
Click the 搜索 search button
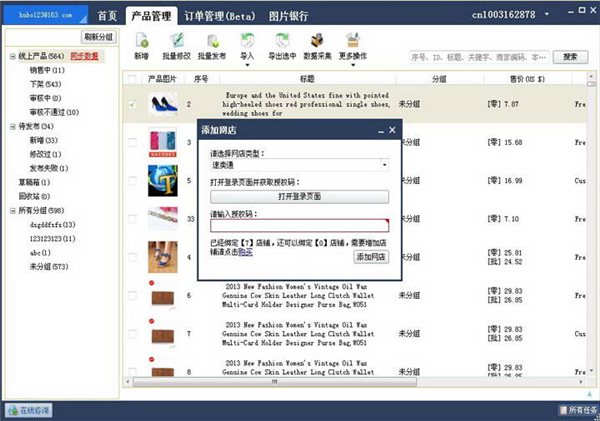coord(570,57)
